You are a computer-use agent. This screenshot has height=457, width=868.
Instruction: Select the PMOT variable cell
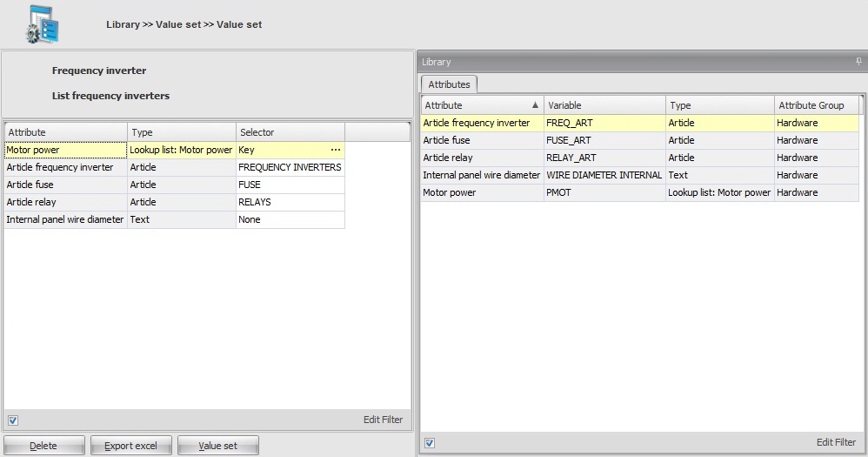pyautogui.click(x=604, y=192)
